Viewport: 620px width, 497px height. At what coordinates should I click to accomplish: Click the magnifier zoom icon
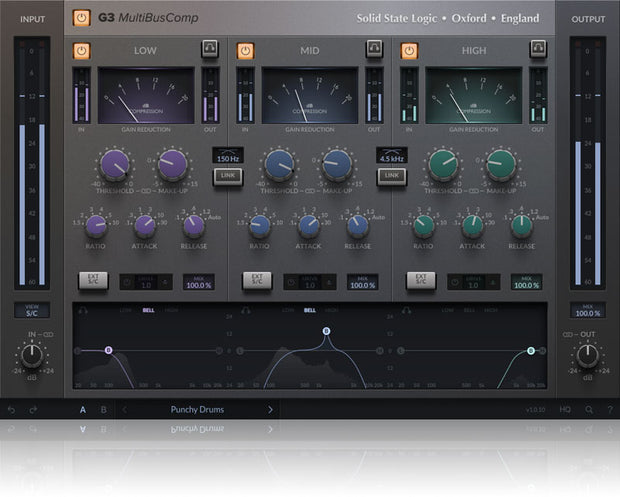coord(589,410)
